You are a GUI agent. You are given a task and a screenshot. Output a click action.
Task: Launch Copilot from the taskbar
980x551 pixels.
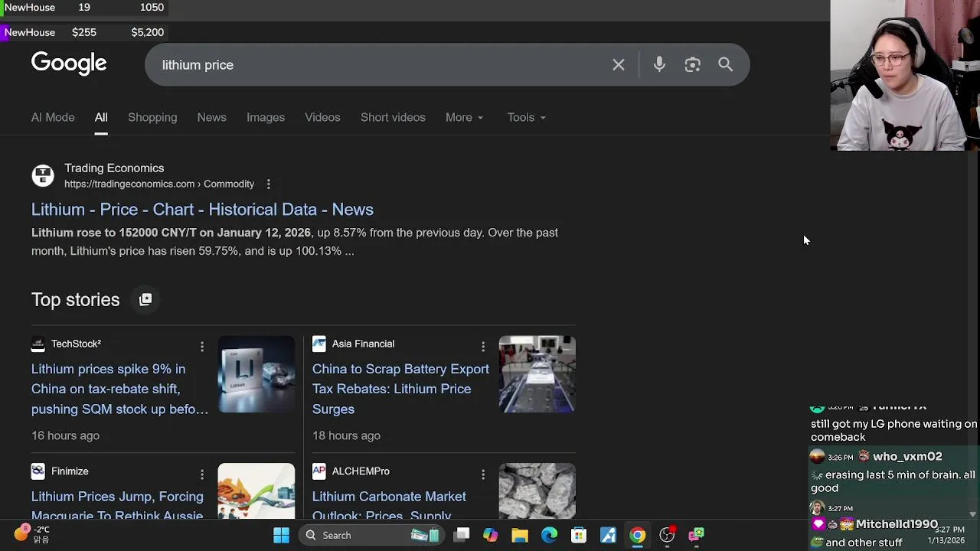pyautogui.click(x=491, y=535)
